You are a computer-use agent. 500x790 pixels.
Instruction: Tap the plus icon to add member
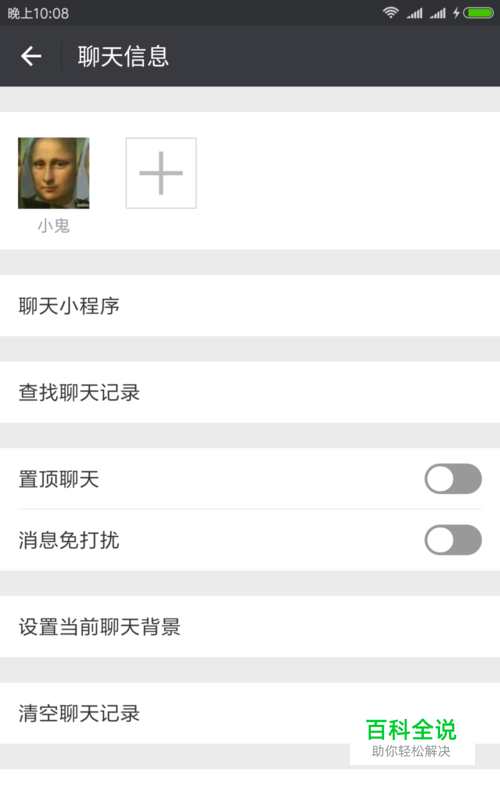[161, 173]
